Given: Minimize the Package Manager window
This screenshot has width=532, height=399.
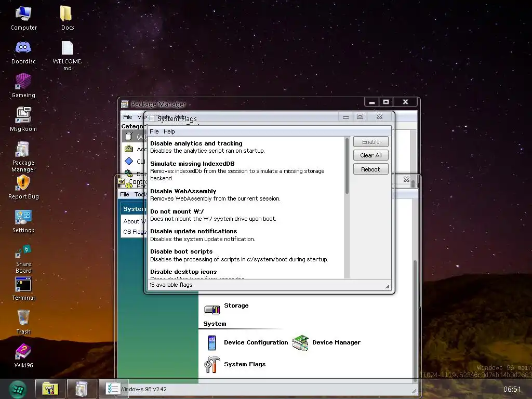Looking at the screenshot, I should [372, 102].
